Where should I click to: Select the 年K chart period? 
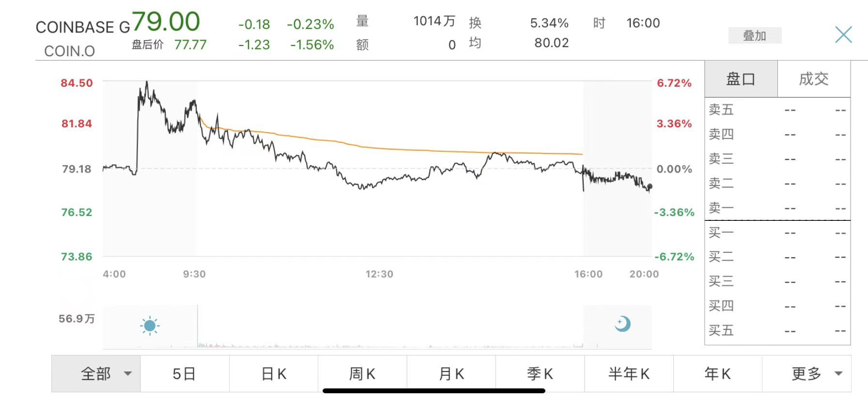coord(717,374)
